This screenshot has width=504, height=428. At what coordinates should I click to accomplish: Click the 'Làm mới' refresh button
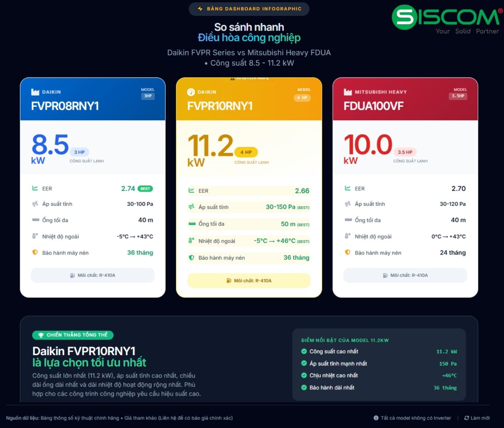coord(477,418)
